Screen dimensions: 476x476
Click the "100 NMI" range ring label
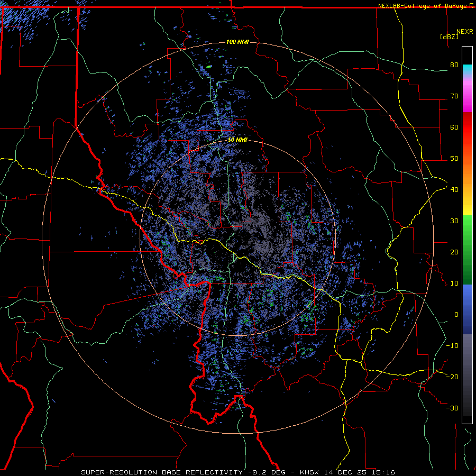coord(237,42)
